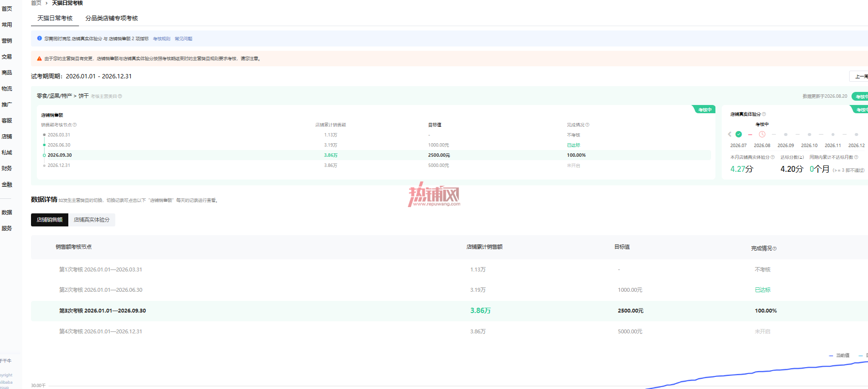Click the 首页 breadcrumb link
Image resolution: width=868 pixels, height=389 pixels.
36,3
